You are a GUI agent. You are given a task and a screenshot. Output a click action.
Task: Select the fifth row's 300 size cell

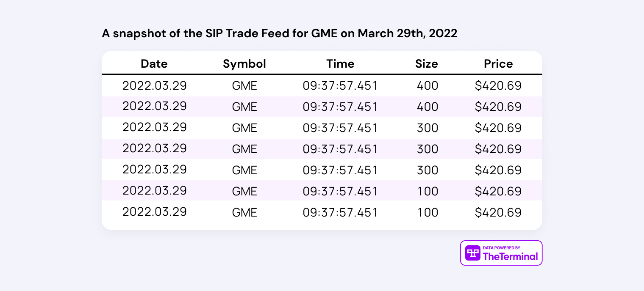(x=427, y=170)
